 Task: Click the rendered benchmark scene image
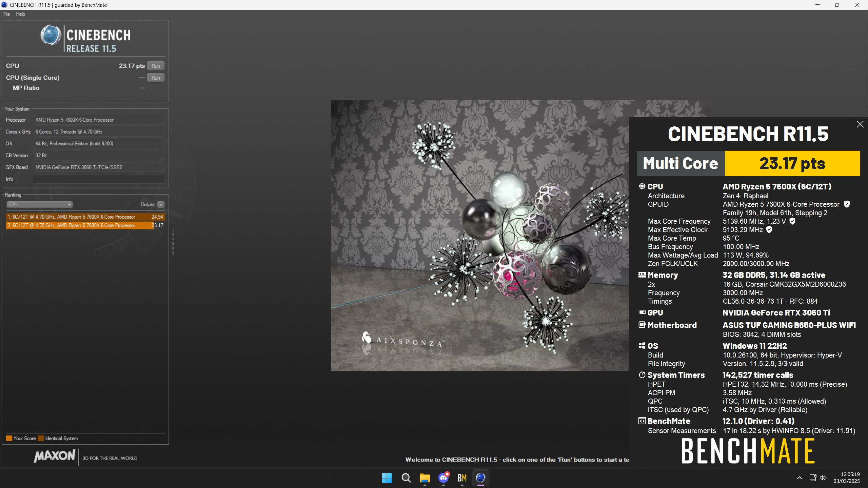[x=479, y=235]
